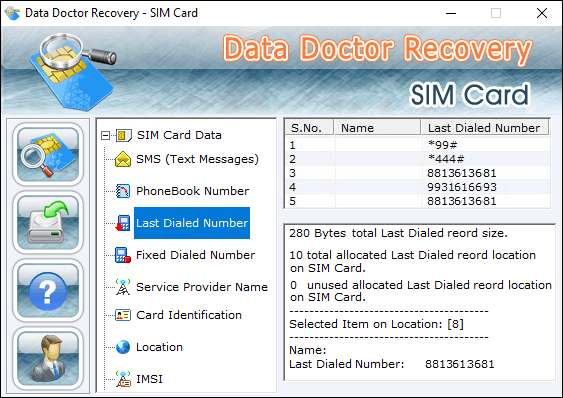
Task: Click the PhoneBook Number icon
Action: point(123,191)
